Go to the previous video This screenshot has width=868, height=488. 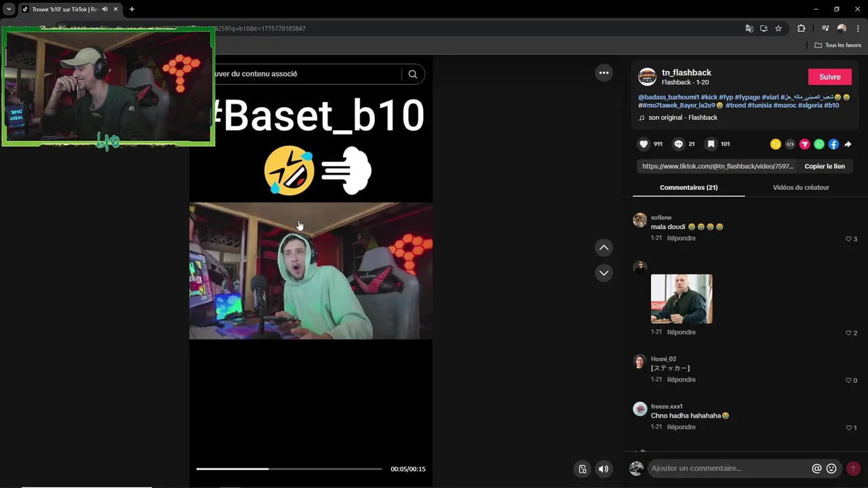pyautogui.click(x=604, y=247)
